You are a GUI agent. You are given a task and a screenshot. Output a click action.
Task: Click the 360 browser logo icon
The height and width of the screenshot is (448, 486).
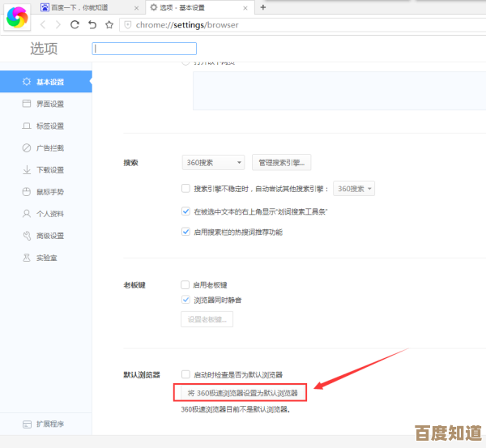(17, 17)
